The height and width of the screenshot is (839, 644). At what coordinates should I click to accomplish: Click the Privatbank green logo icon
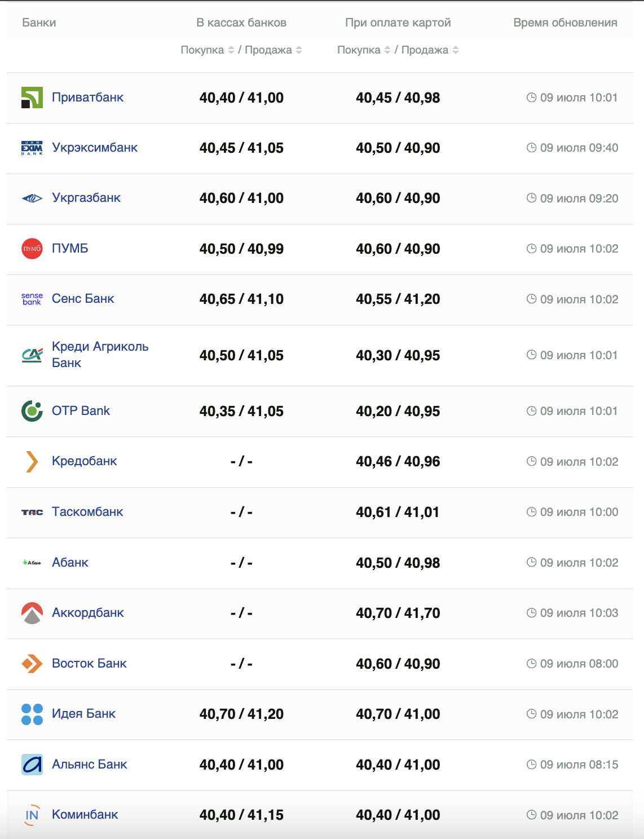coord(32,98)
